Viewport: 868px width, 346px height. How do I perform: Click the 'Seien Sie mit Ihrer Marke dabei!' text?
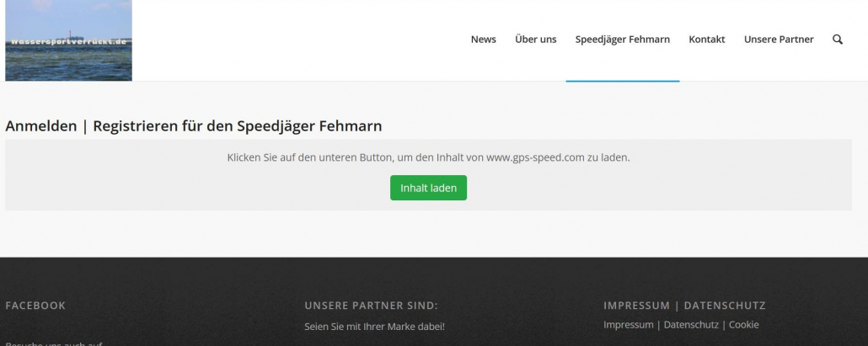tap(374, 327)
